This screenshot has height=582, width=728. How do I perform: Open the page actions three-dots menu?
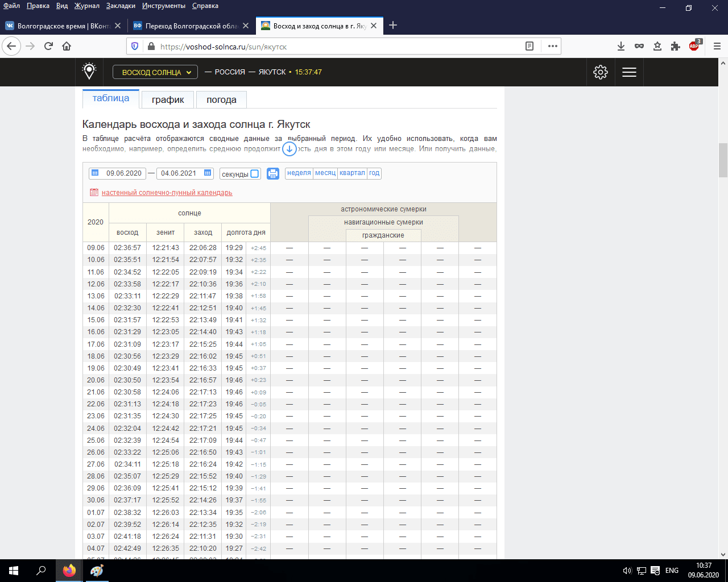pos(552,47)
